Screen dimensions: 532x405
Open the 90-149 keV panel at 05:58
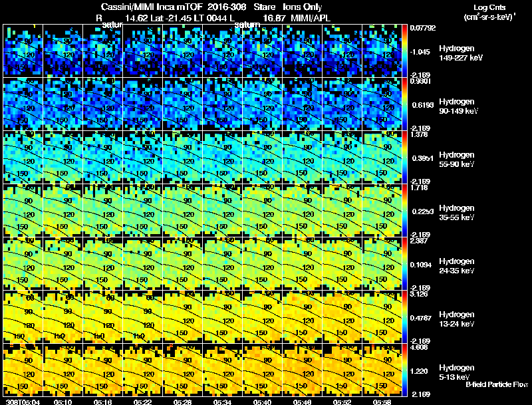[x=382, y=104]
